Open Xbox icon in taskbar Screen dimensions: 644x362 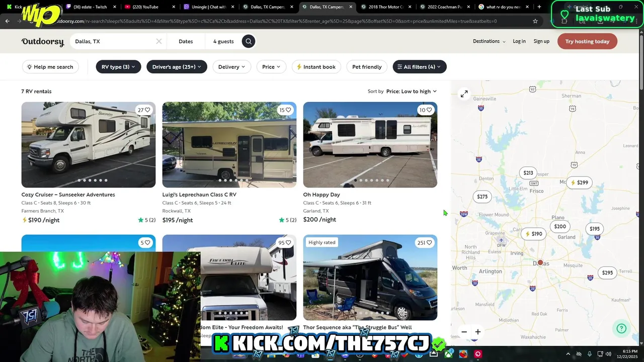448,354
